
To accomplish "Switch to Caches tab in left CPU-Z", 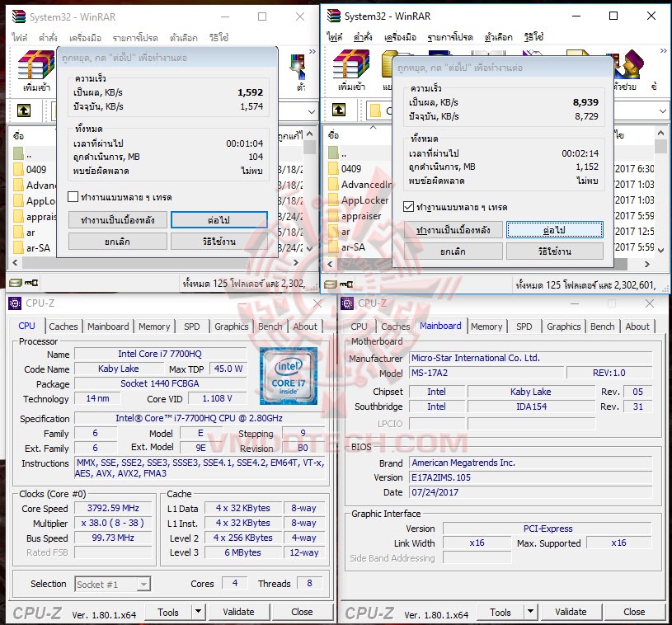I will pyautogui.click(x=63, y=327).
